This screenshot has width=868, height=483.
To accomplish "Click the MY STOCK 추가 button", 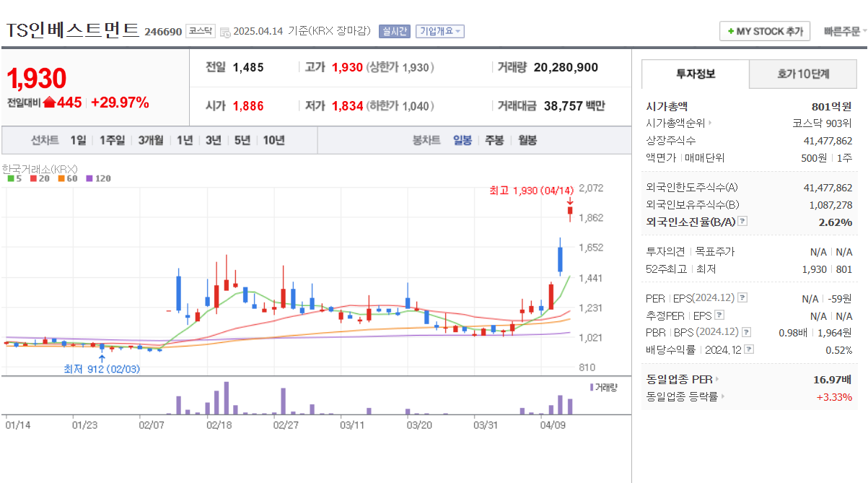I will [765, 31].
